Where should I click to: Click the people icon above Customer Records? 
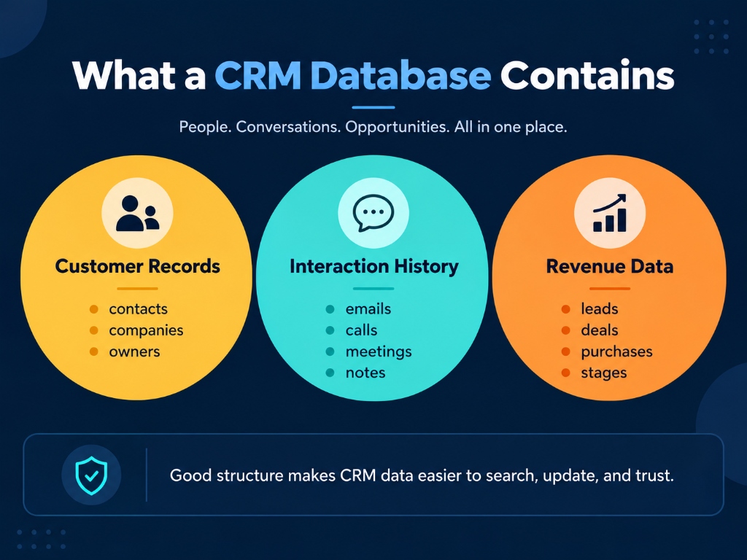tap(137, 214)
